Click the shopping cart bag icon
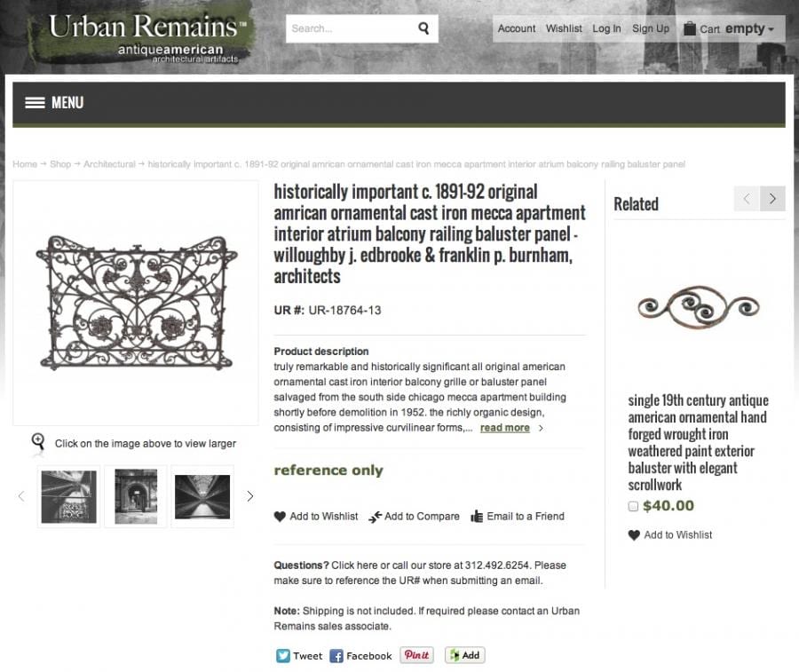 (689, 28)
